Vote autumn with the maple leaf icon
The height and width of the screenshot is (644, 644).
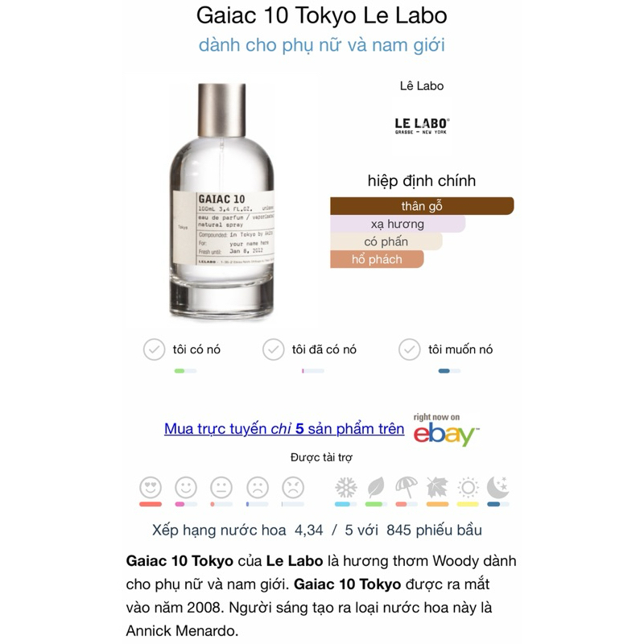click(437, 488)
